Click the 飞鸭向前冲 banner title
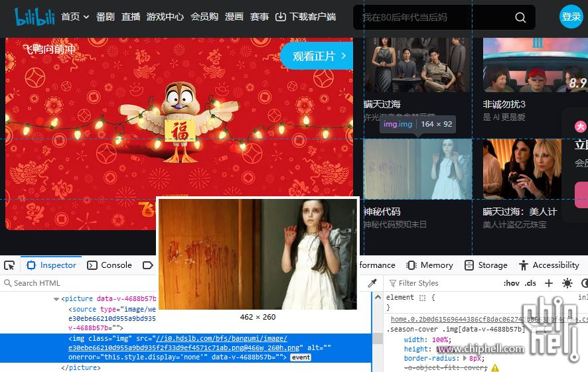This screenshot has width=588, height=372. (49, 49)
